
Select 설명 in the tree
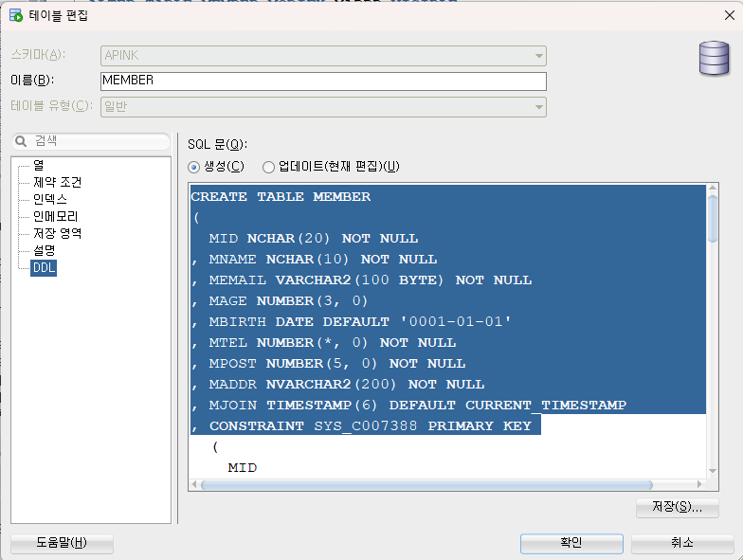pos(44,250)
